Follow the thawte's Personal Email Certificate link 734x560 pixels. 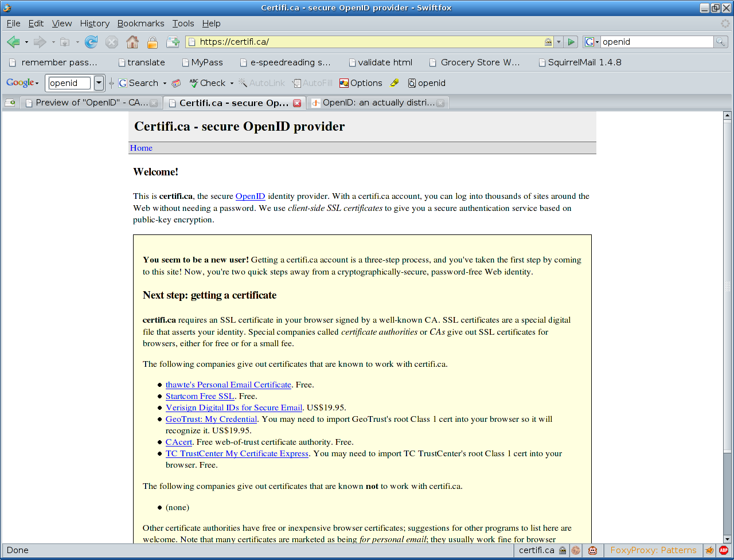[228, 385]
